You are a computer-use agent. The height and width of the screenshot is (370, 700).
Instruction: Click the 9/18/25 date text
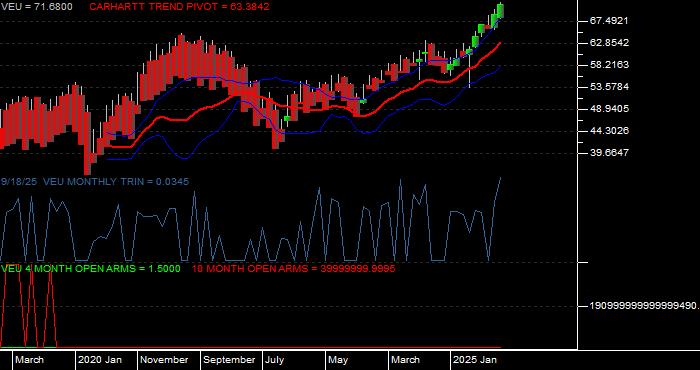pos(20,182)
